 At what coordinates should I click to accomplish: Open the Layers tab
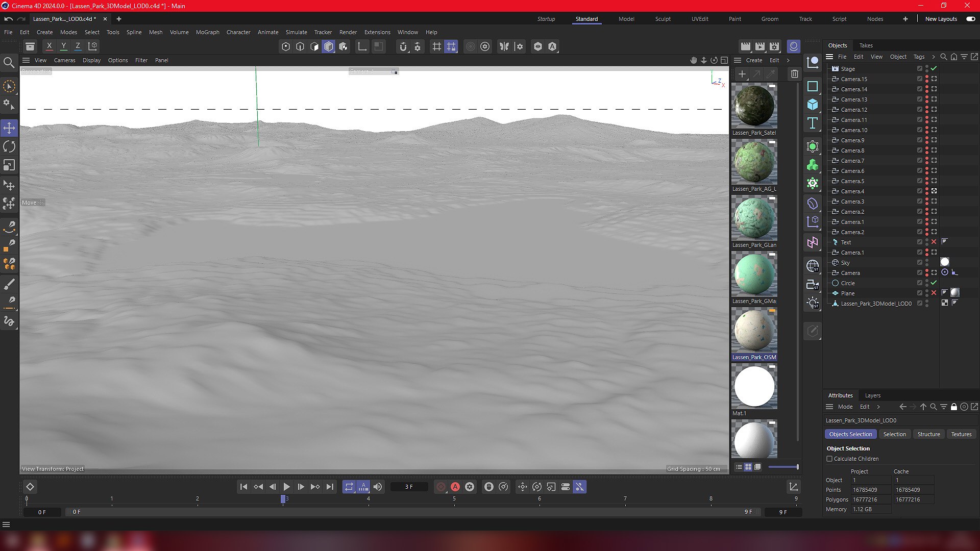873,395
